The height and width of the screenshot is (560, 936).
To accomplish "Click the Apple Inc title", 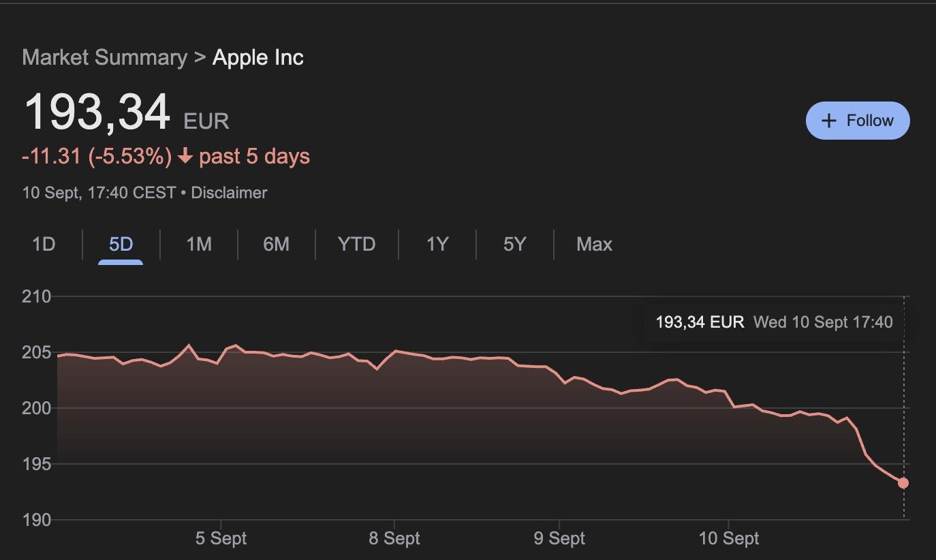I will pyautogui.click(x=258, y=57).
